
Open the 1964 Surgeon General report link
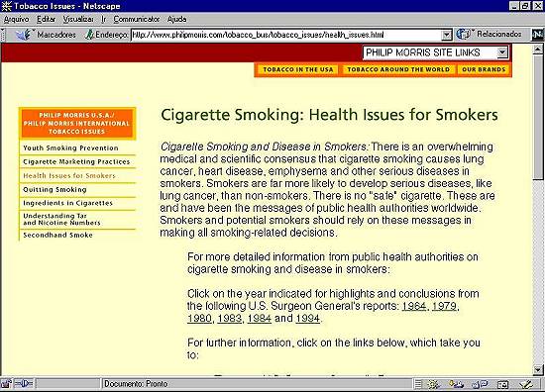pyautogui.click(x=413, y=306)
